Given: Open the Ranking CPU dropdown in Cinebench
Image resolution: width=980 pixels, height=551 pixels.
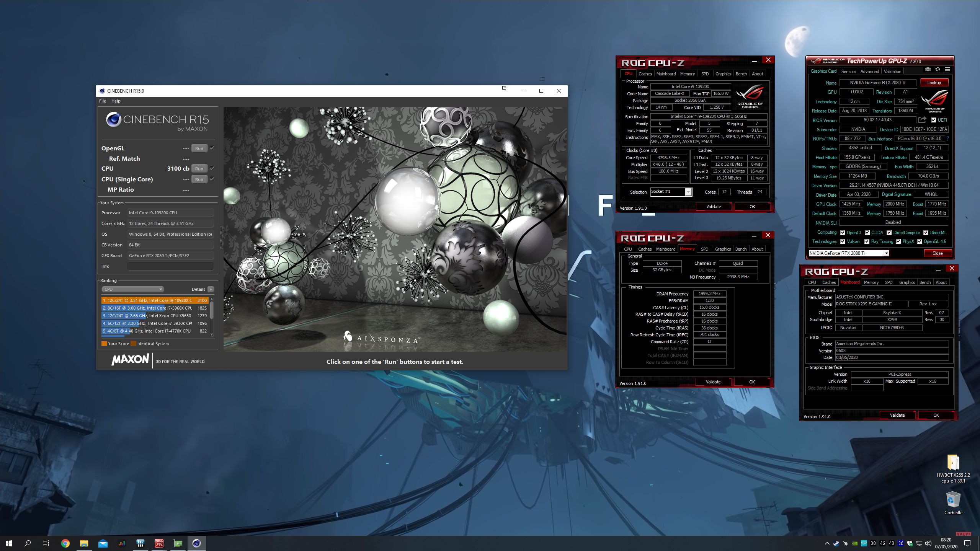Looking at the screenshot, I should [133, 289].
